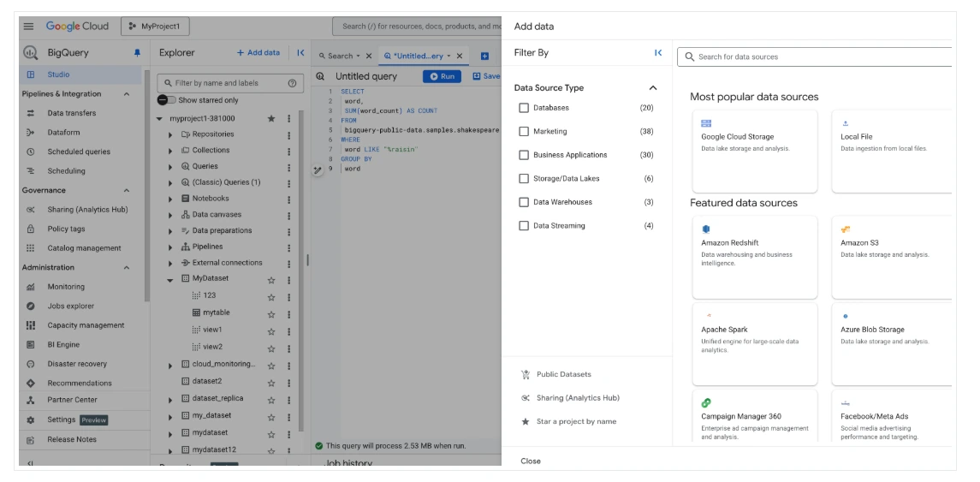This screenshot has width=980, height=482.
Task: Collapse the Filter By panel arrow icon
Action: (x=658, y=53)
